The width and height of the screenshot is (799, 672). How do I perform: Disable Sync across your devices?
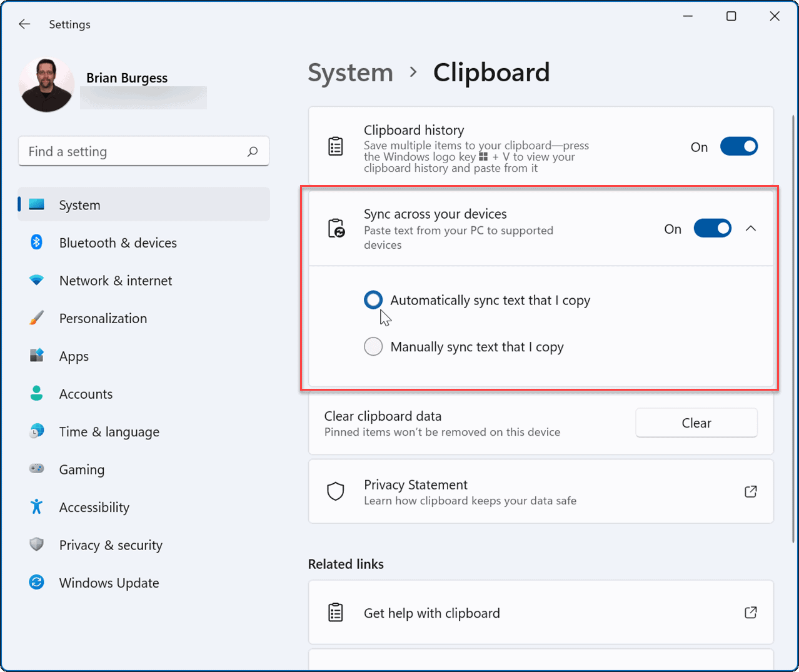tap(712, 228)
